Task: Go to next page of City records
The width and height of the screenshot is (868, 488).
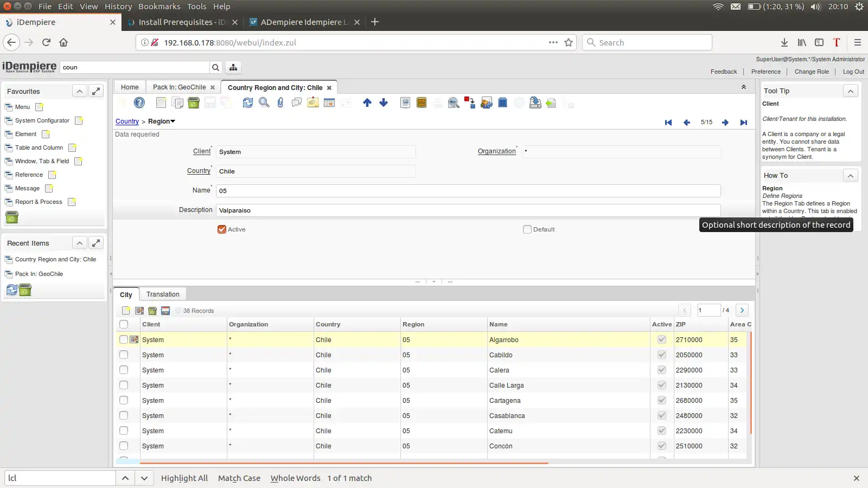Action: (742, 310)
